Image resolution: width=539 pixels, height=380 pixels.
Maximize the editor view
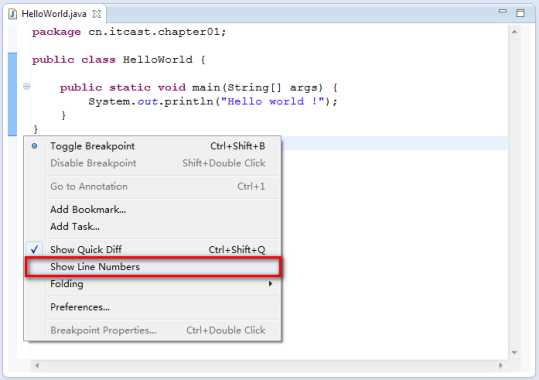pos(520,13)
